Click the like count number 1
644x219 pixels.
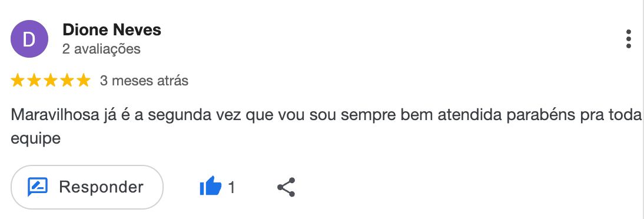tap(232, 187)
